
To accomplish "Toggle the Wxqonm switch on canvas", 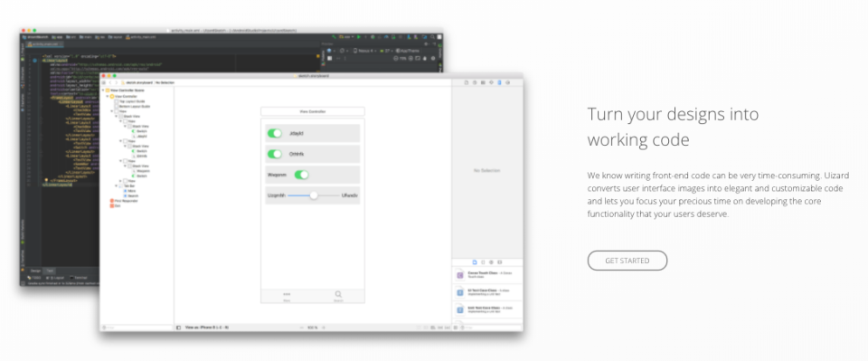I will 301,175.
